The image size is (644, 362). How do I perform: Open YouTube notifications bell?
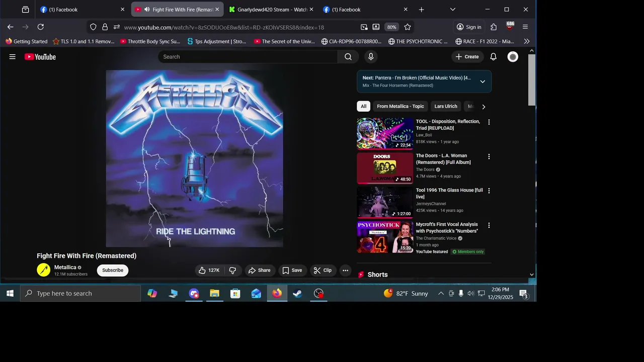494,57
